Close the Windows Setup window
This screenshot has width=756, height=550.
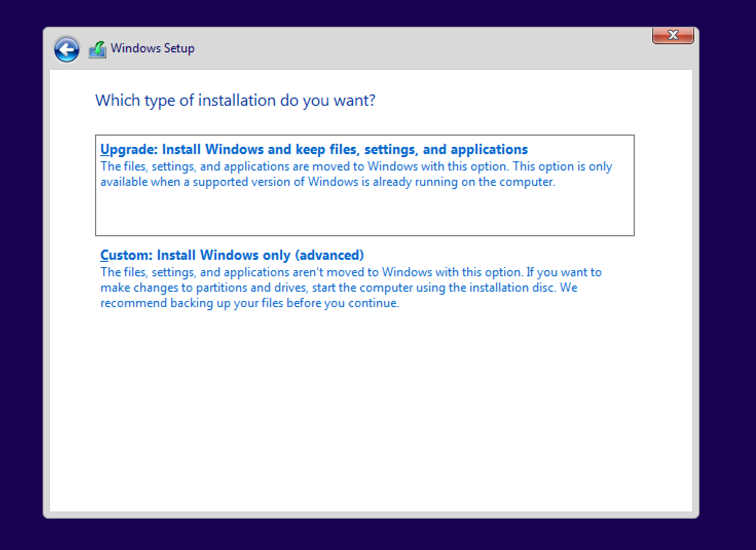673,35
